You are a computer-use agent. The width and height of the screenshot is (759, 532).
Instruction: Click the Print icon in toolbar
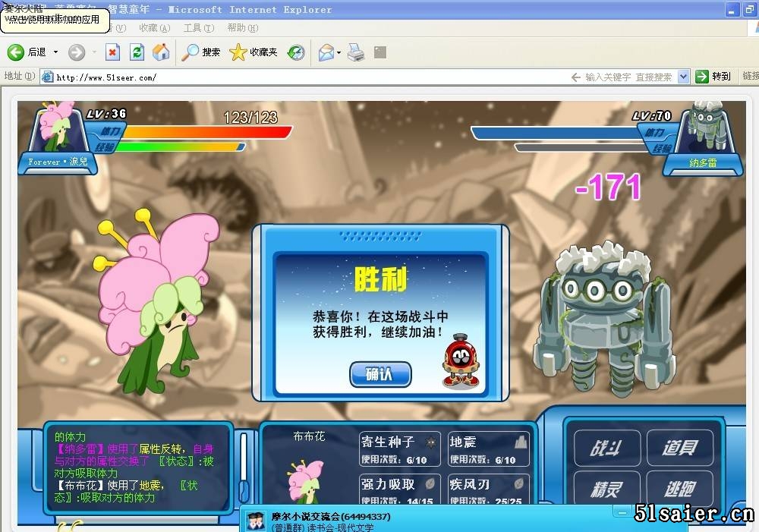(356, 52)
